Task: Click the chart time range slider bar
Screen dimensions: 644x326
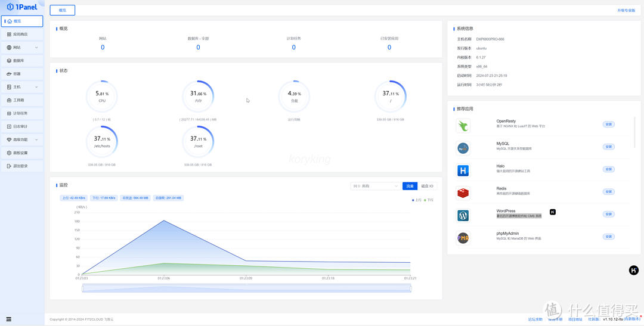Action: click(x=246, y=288)
